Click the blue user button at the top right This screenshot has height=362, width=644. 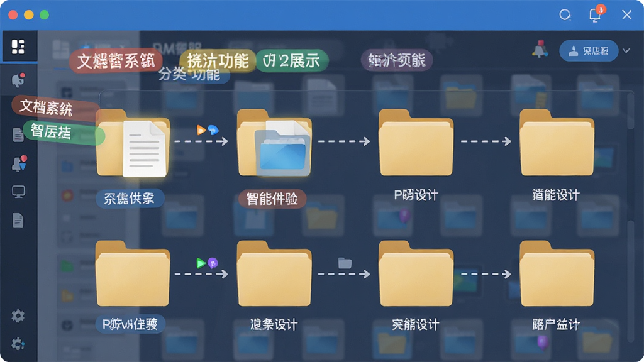[x=589, y=51]
